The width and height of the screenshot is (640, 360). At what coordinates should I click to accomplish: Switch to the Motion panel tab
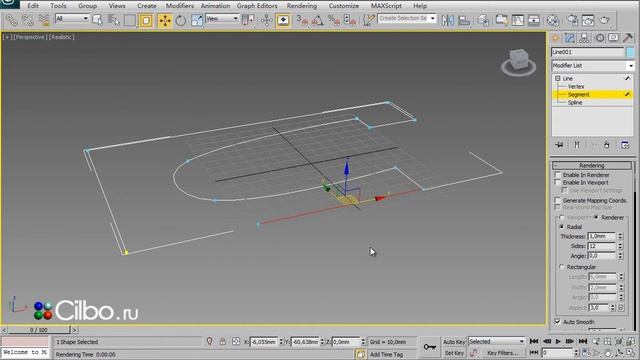coord(599,38)
